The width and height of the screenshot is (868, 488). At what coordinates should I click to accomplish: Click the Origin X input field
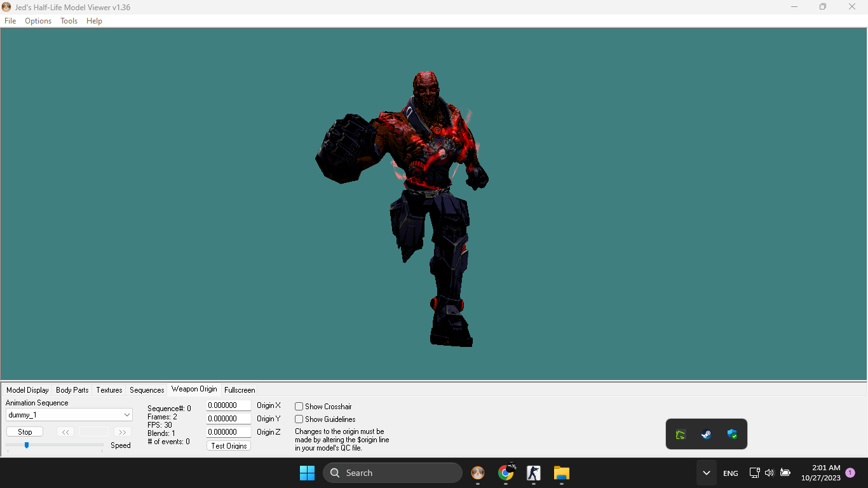click(228, 405)
